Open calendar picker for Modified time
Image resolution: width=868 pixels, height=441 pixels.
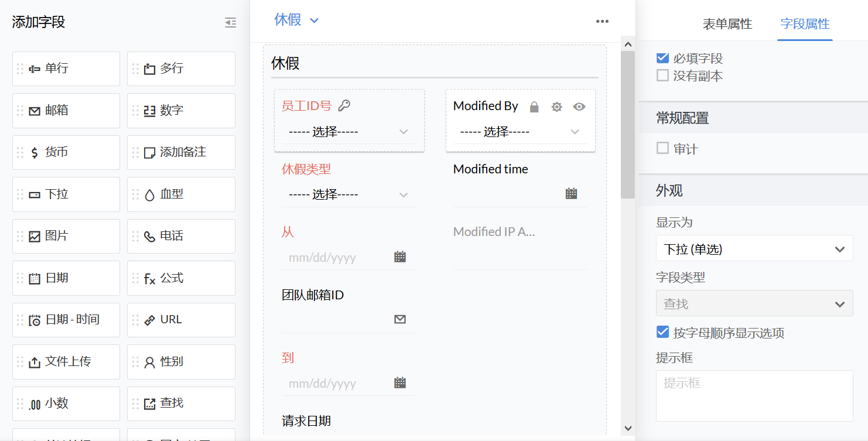click(572, 193)
